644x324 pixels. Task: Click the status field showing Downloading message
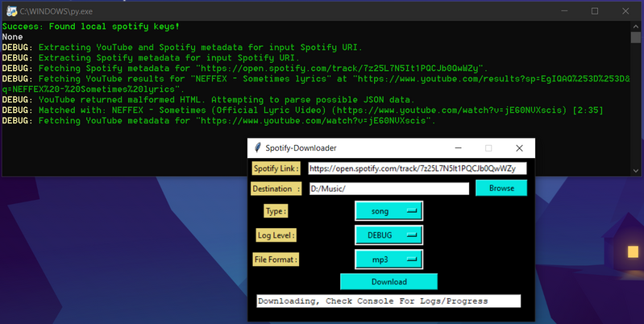(x=388, y=301)
